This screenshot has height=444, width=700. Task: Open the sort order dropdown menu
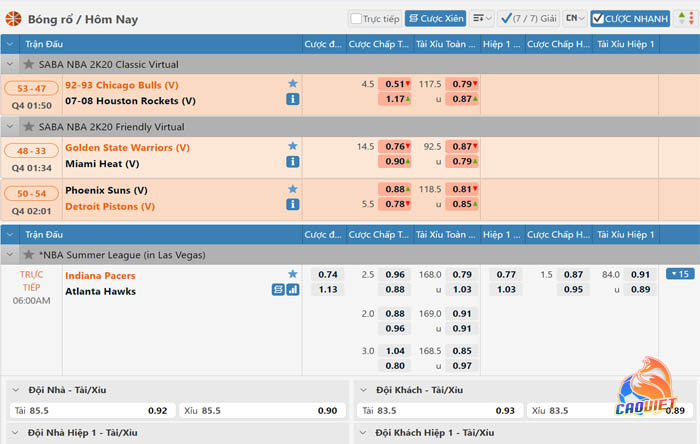(482, 18)
